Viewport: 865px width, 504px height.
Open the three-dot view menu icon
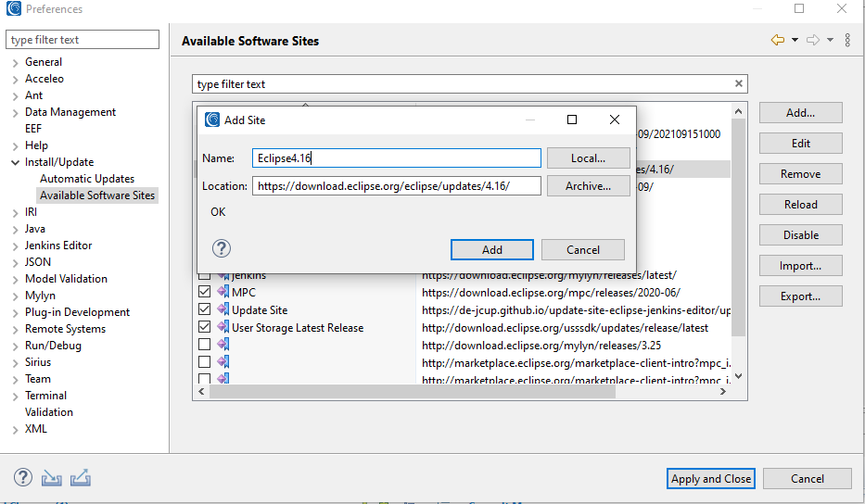pyautogui.click(x=847, y=40)
